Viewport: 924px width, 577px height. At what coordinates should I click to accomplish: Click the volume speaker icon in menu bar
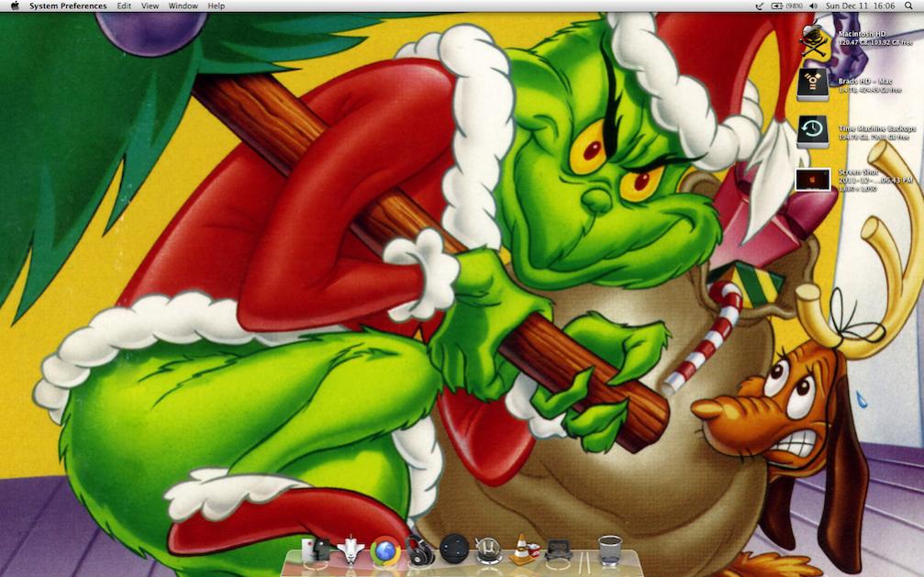coord(814,6)
